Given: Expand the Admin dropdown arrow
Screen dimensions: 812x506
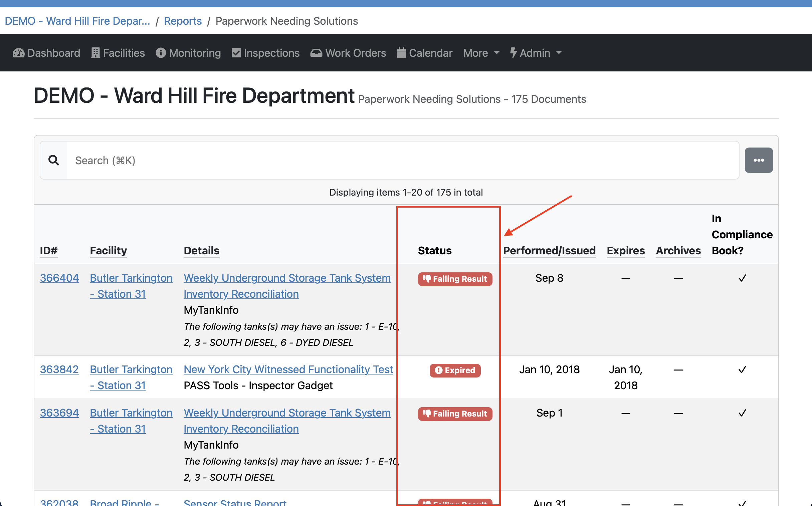Looking at the screenshot, I should pos(559,53).
